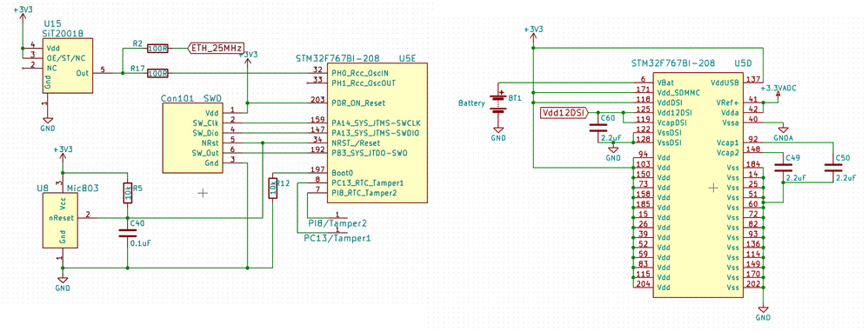Click pin number 137 on U5D
The height and width of the screenshot is (331, 868).
tap(752, 79)
